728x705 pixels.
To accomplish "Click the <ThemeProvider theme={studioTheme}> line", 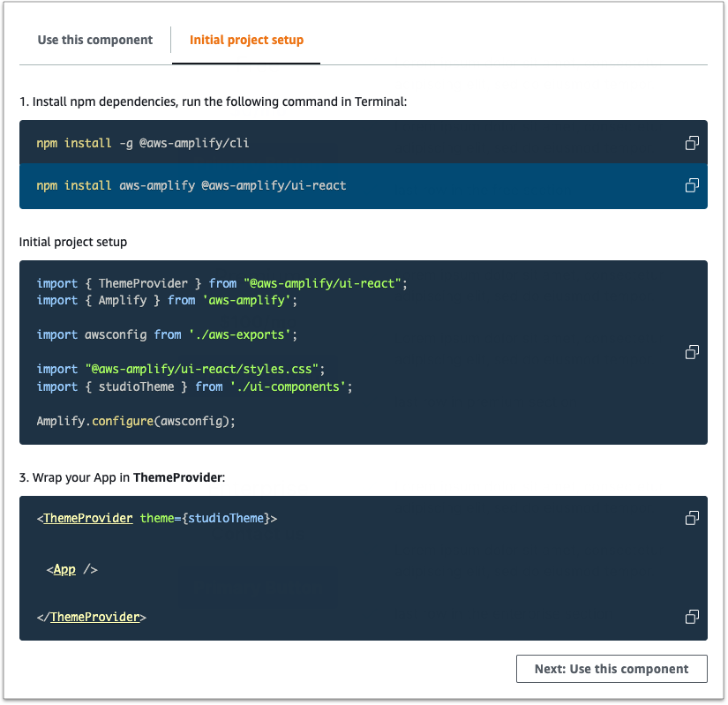I will [x=157, y=518].
